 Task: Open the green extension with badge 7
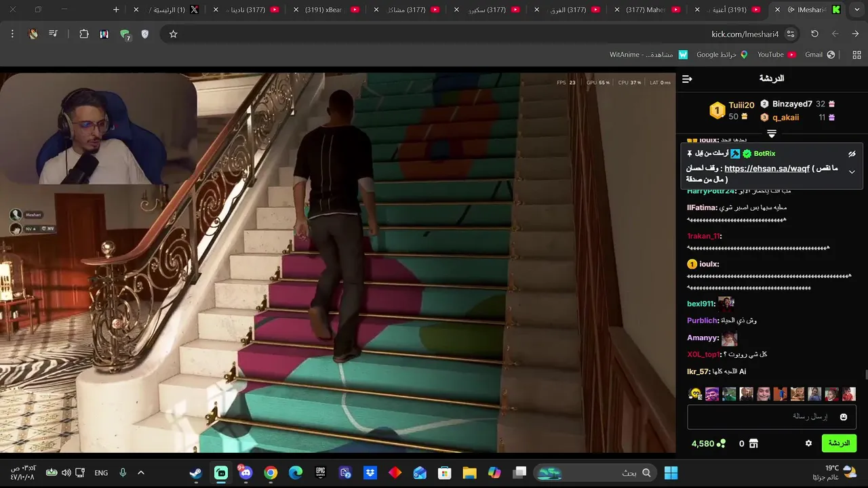(125, 35)
